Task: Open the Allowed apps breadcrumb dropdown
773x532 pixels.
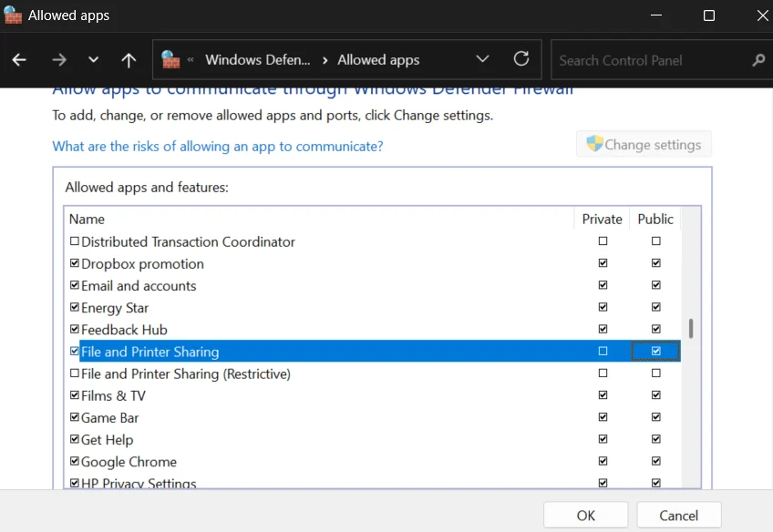Action: 483,59
